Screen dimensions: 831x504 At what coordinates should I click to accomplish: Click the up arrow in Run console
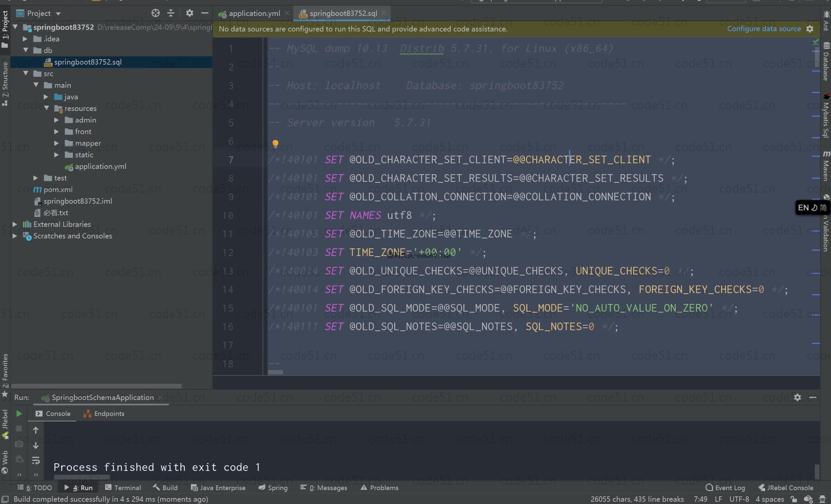point(36,430)
